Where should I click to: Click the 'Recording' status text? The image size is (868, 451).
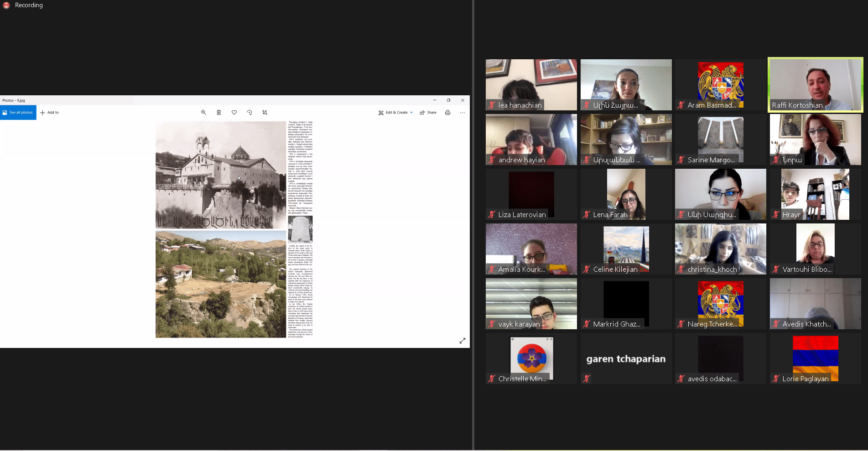coord(29,5)
